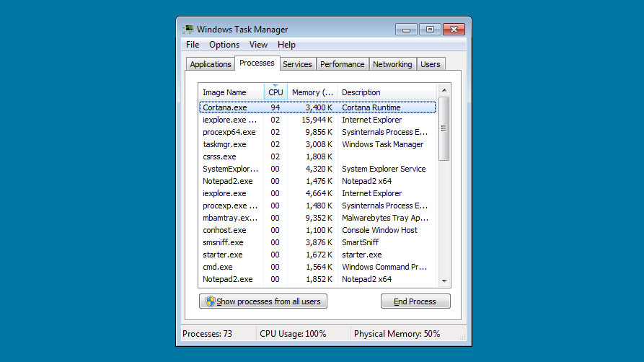The image size is (644, 362).
Task: Click the Task Manager title bar icon
Action: tap(188, 29)
